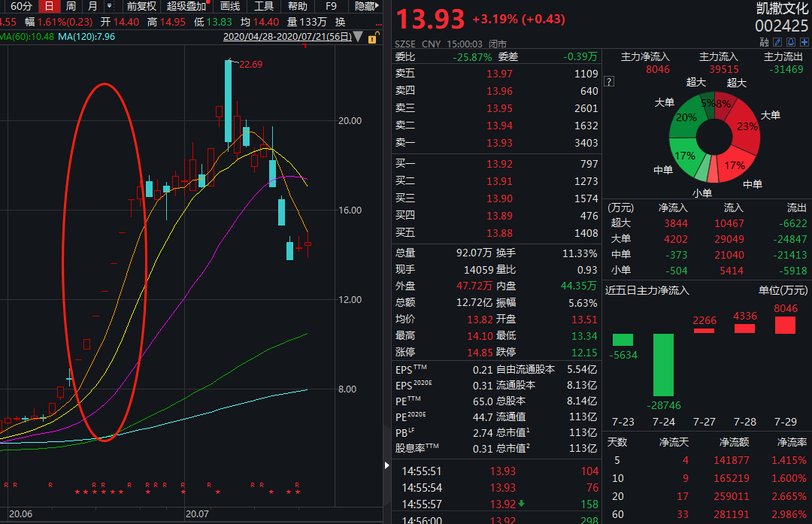The height and width of the screenshot is (524, 812).
Task: Open the 工具 tools menu
Action: point(264,6)
